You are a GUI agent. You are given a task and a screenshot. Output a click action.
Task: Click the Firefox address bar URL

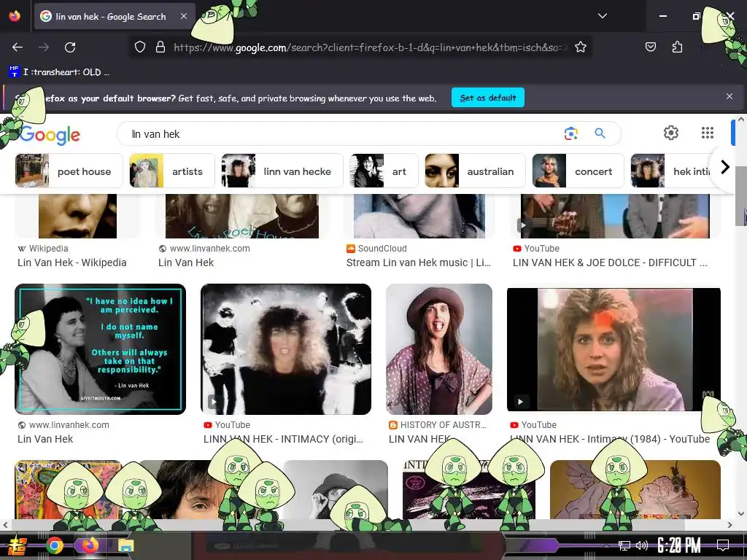pos(371,47)
